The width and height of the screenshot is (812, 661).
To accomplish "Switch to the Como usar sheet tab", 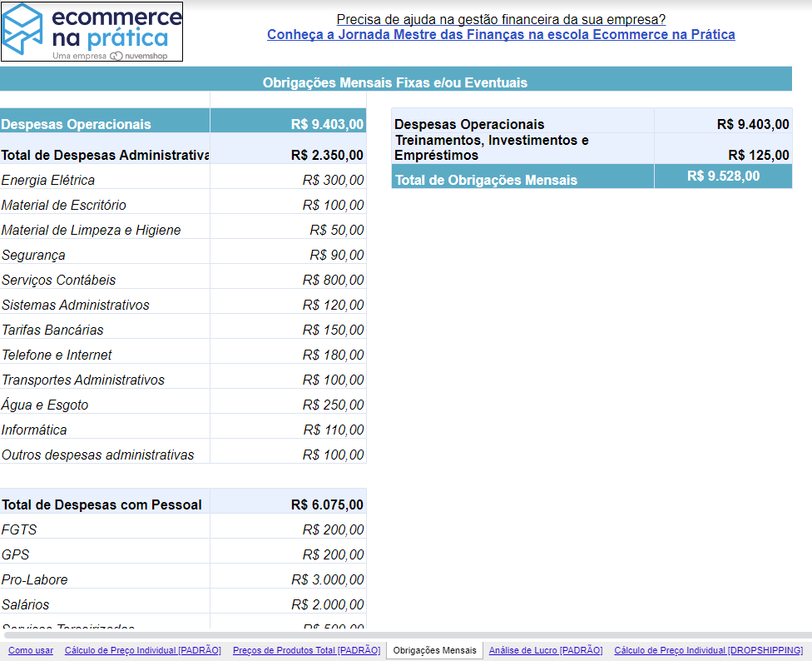I will 31,650.
